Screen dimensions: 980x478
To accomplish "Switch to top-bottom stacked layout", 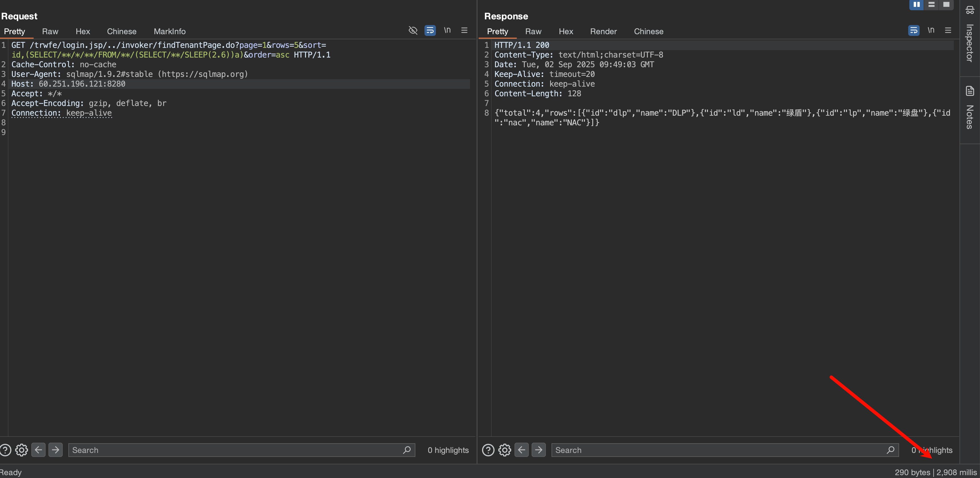I will [931, 5].
